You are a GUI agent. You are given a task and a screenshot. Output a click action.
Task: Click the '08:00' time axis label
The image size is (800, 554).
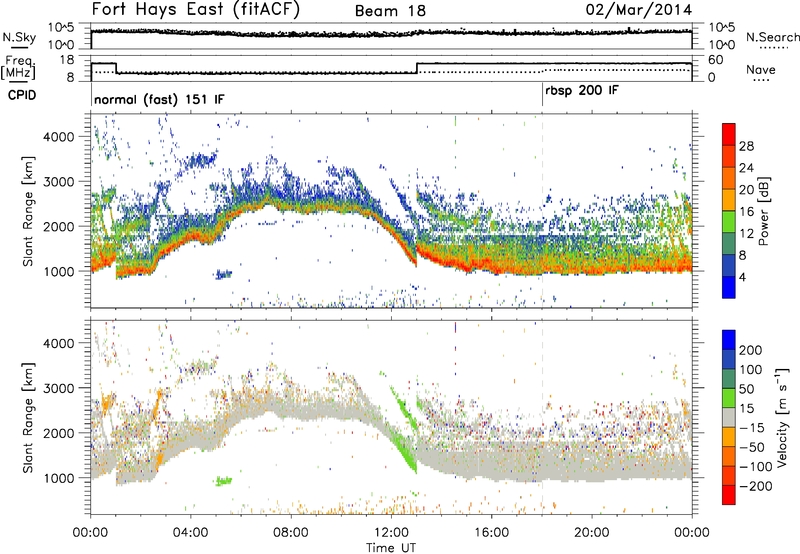[291, 533]
